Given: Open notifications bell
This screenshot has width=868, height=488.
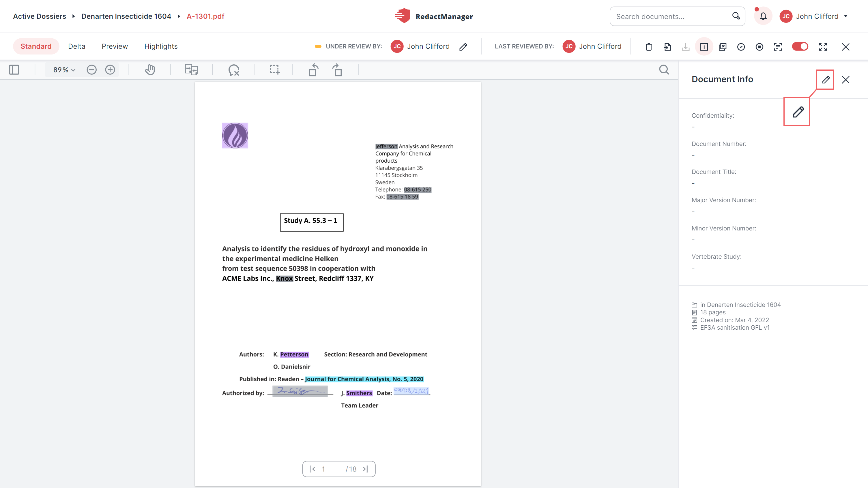Looking at the screenshot, I should [763, 16].
